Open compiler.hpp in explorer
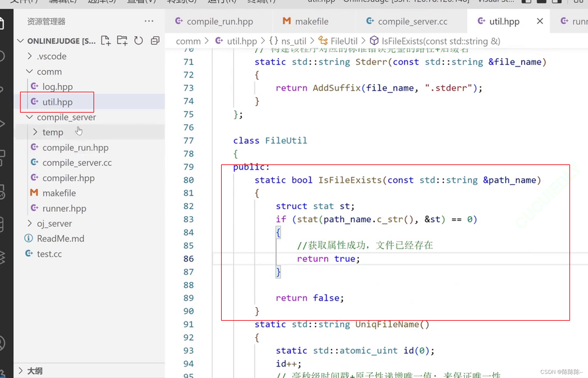588x378 pixels. coord(90,178)
